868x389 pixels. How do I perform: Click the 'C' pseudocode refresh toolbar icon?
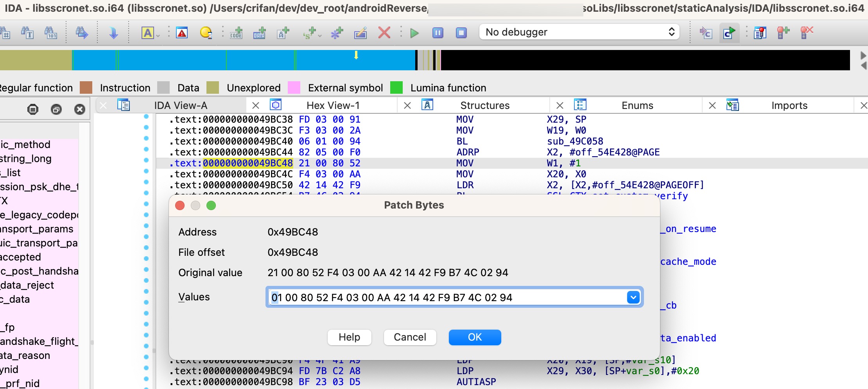coord(729,33)
